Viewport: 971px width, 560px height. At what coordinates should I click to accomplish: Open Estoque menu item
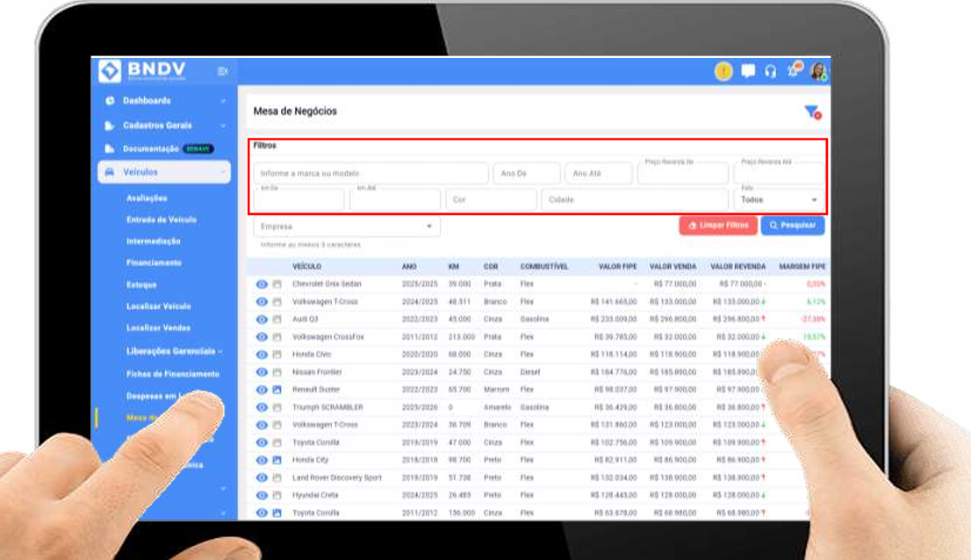tap(142, 284)
